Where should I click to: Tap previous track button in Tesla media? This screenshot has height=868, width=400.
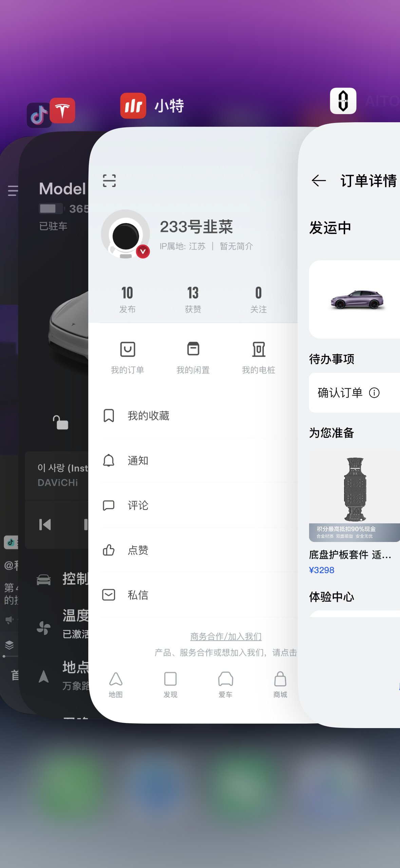click(45, 525)
